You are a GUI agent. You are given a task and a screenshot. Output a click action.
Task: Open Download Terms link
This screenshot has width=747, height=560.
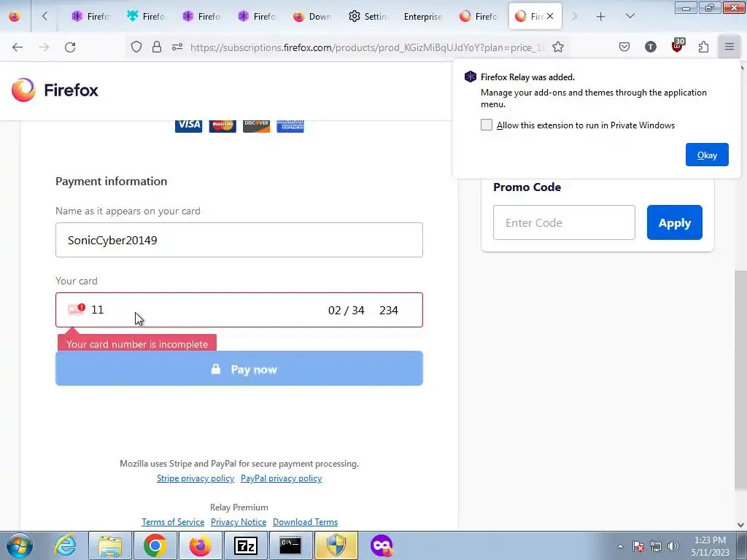coord(306,522)
